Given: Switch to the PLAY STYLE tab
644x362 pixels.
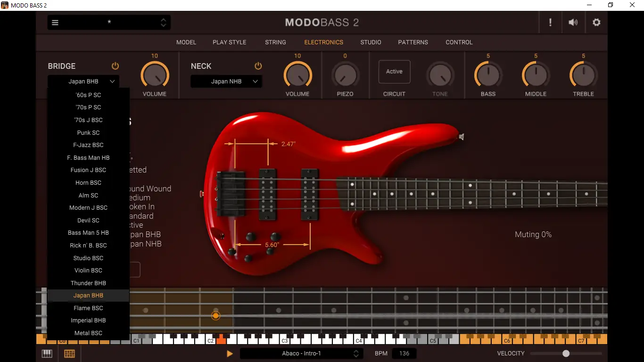Looking at the screenshot, I should [x=230, y=42].
